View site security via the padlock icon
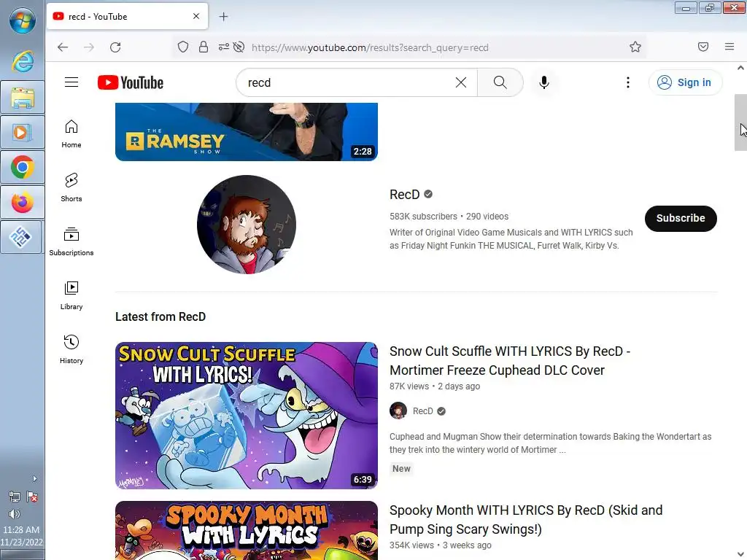Screen dimensions: 747x560 204,47
